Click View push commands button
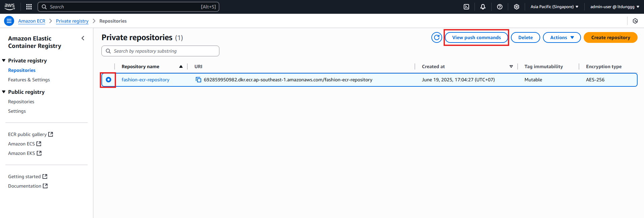Viewport: 644px width, 218px height. tap(476, 37)
